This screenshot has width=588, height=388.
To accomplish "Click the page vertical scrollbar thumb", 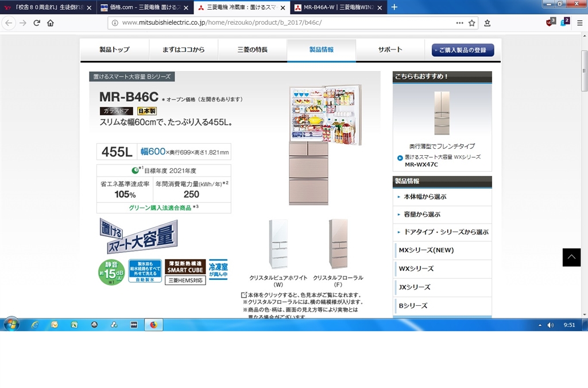I will pos(584,71).
